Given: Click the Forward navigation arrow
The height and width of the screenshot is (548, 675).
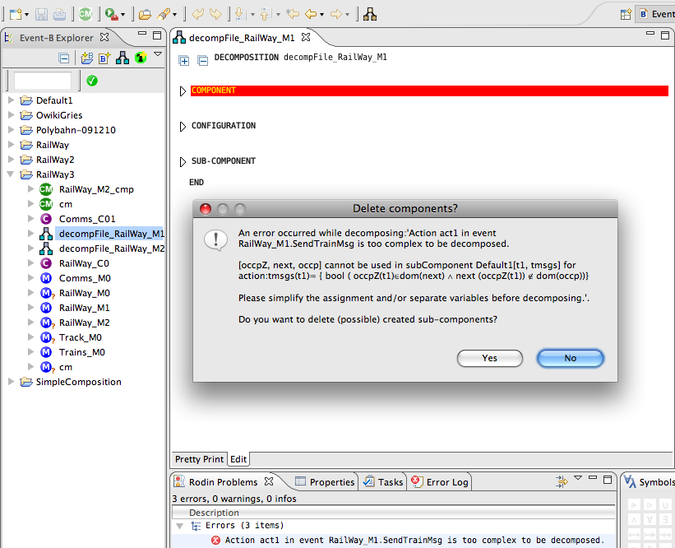Looking at the screenshot, I should click(336, 14).
